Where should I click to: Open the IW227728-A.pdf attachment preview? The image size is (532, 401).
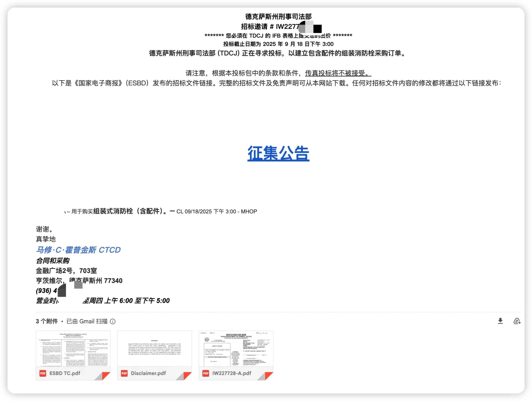pos(236,349)
